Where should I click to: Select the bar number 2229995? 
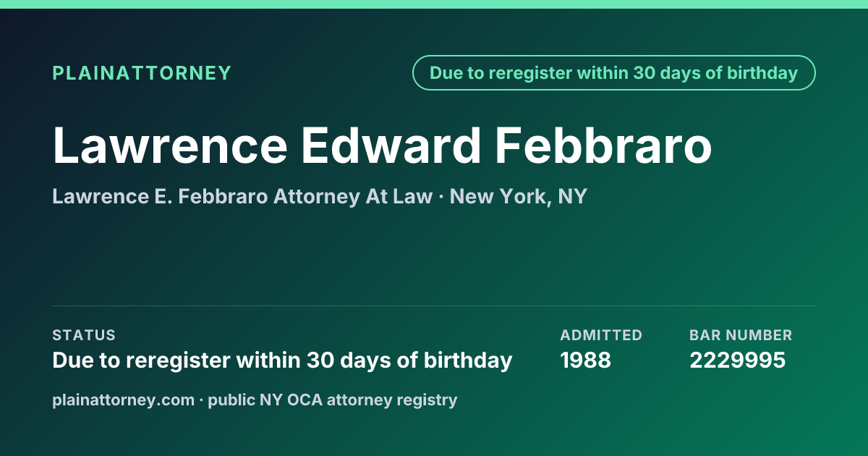click(737, 360)
